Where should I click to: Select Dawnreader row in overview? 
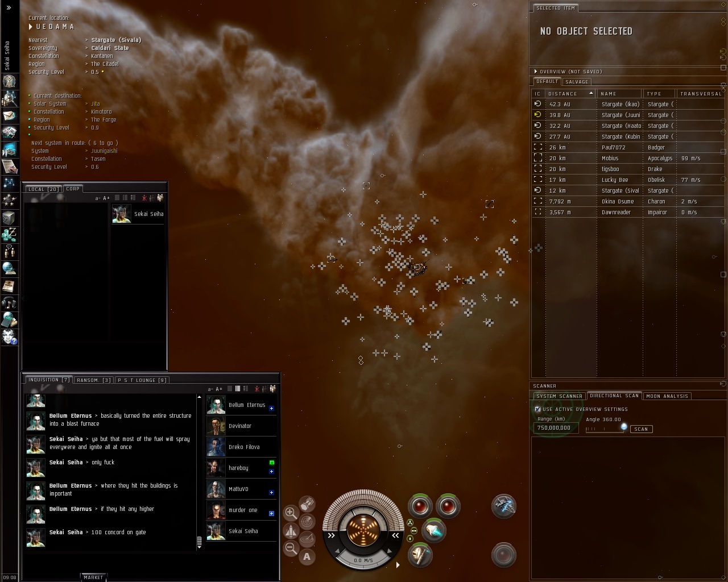coord(627,213)
